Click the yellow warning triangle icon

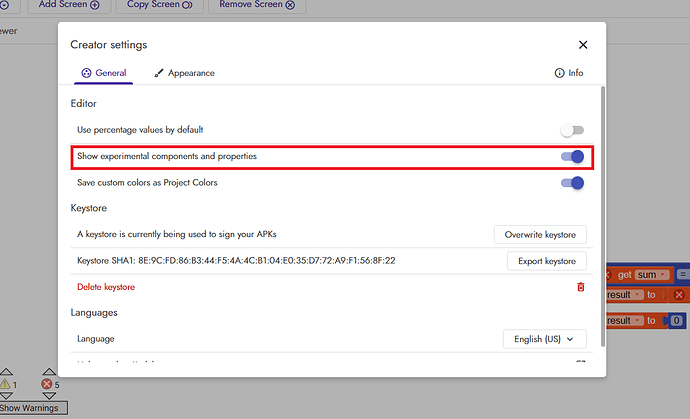click(6, 383)
